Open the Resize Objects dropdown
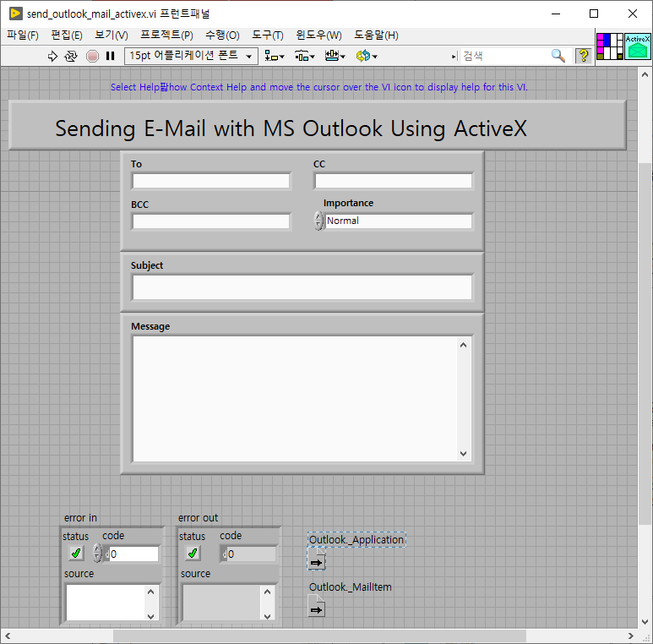653x644 pixels. pos(335,56)
